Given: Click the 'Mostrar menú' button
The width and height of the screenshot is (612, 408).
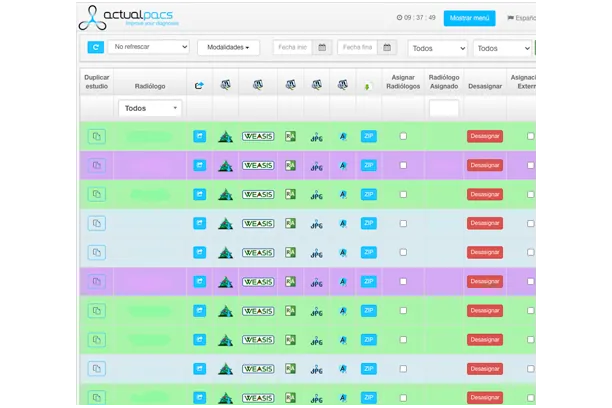Looking at the screenshot, I should [470, 18].
